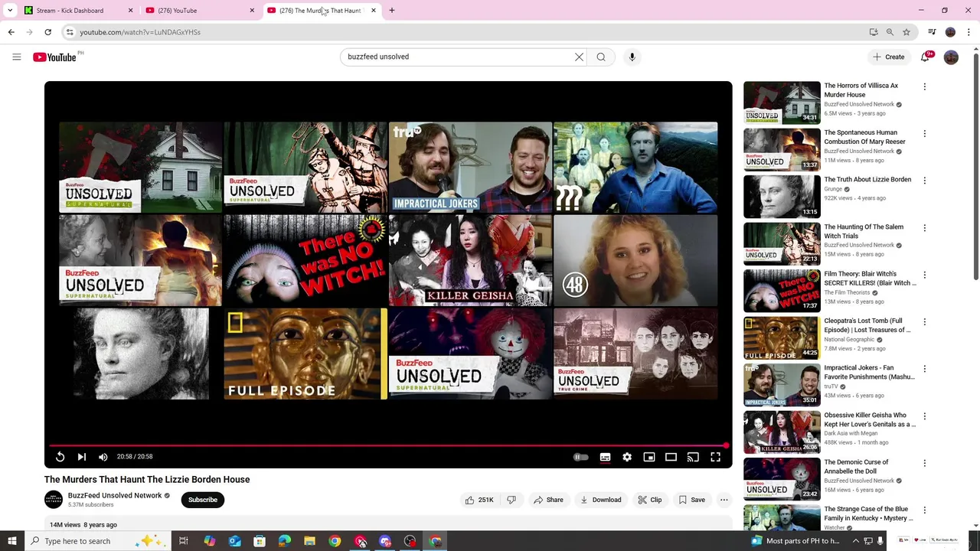The image size is (980, 551).
Task: Open Chrome three-dot menu
Action: [969, 32]
